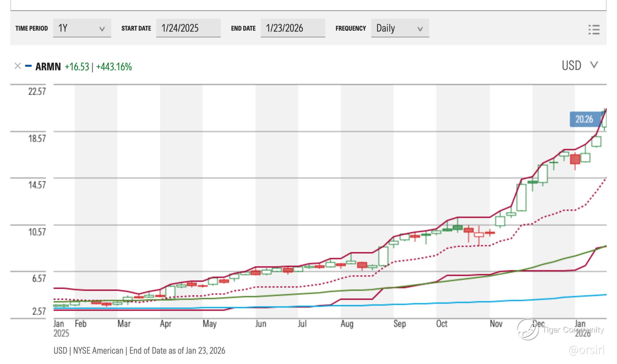Click the Tiger Community watermark logo

coord(528,329)
